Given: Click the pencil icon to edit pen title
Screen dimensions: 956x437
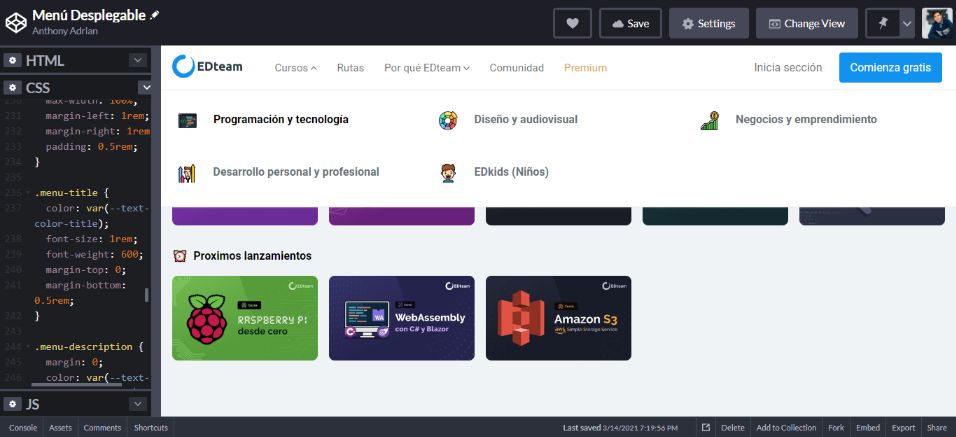Looking at the screenshot, I should 154,16.
